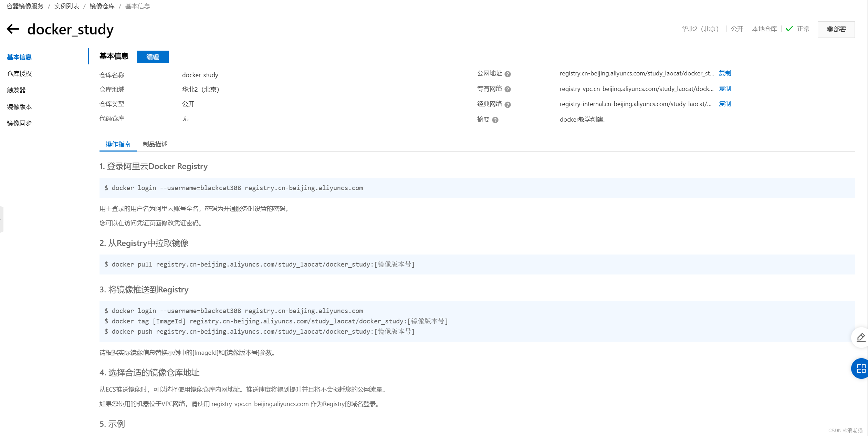Copy the 公网地址 registry address
868x436 pixels.
pyautogui.click(x=725, y=73)
